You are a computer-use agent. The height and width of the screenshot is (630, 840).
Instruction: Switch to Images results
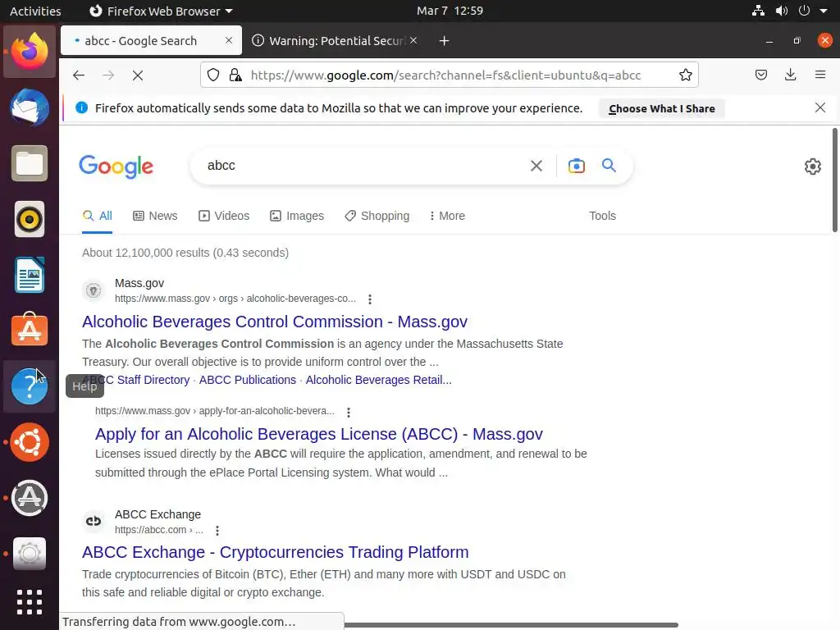click(x=297, y=216)
